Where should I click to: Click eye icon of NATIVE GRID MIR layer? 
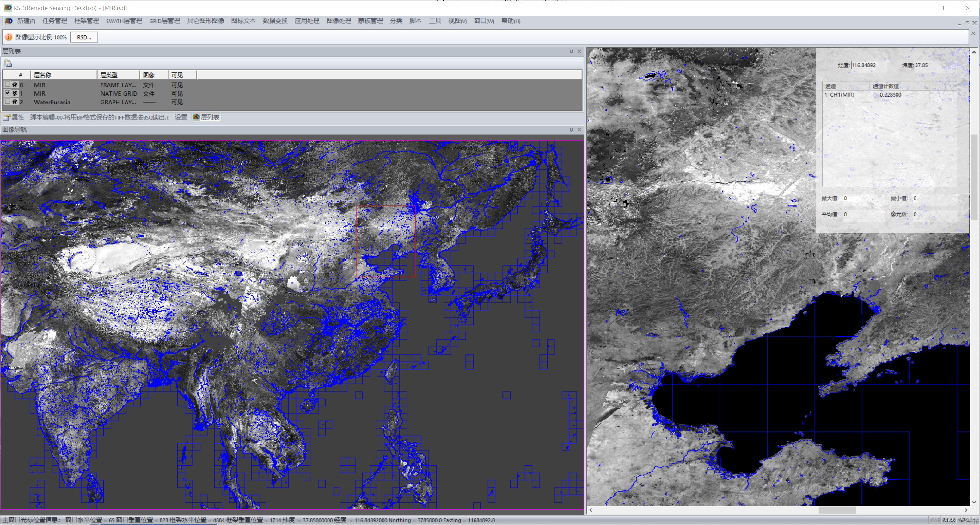tap(15, 93)
